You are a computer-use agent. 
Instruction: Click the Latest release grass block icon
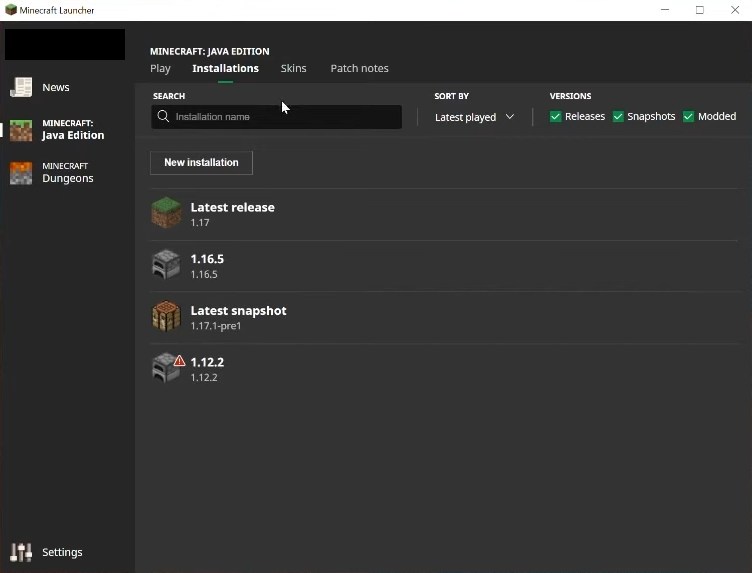166,213
